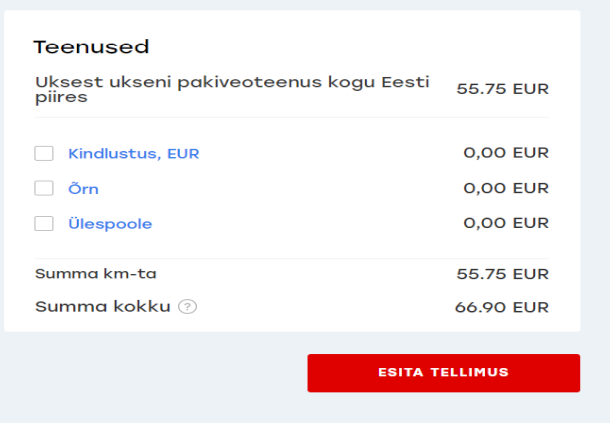Image resolution: width=610 pixels, height=423 pixels.
Task: Click the divider line above Summa km-ta
Action: point(292,259)
